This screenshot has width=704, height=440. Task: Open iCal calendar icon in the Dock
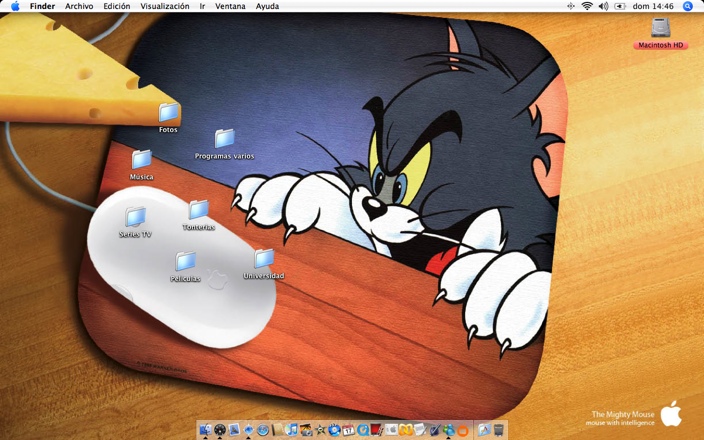[x=348, y=430]
